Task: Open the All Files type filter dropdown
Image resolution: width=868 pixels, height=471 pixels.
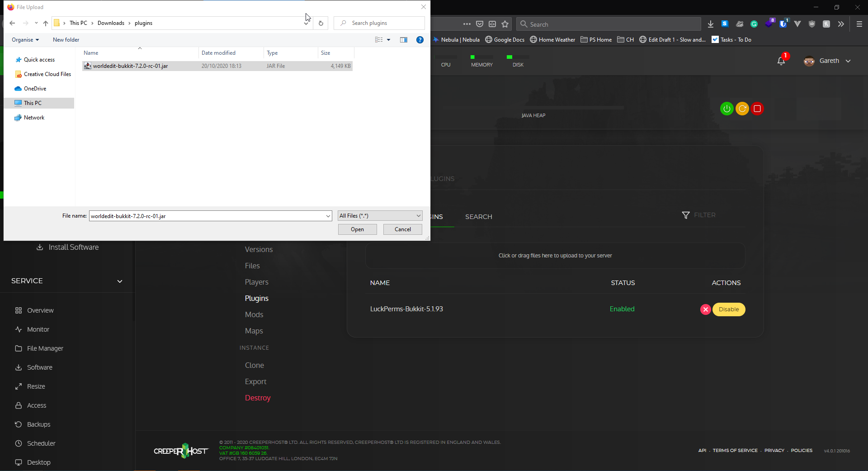Action: point(380,216)
